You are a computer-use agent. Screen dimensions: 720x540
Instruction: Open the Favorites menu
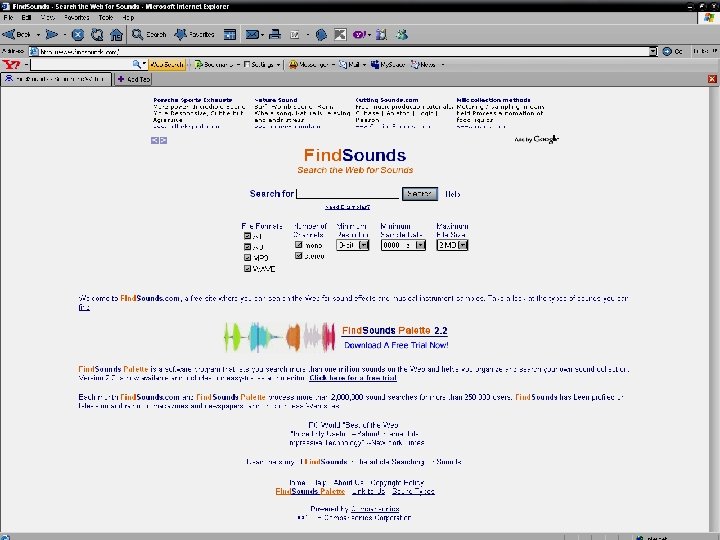77,17
